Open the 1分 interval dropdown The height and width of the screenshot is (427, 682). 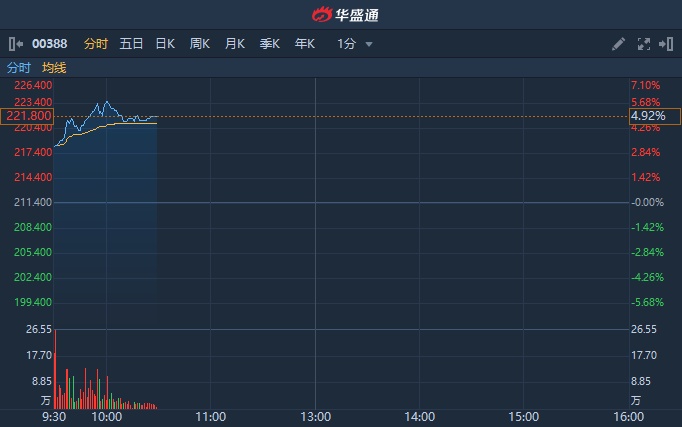point(347,44)
